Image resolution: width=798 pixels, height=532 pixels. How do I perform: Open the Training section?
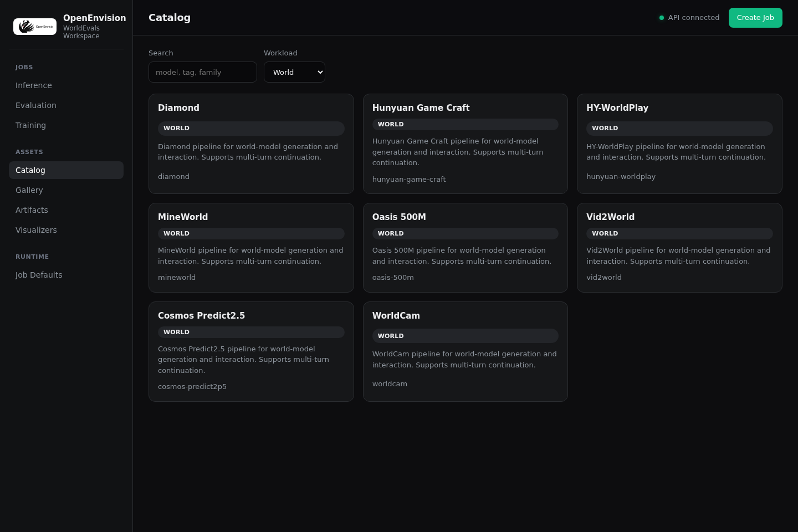66,125
